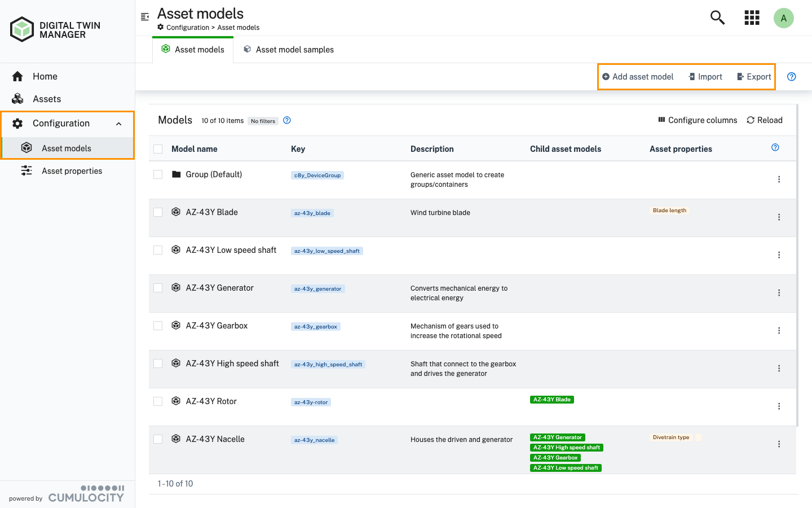
Task: Open the application switcher grid
Action: click(752, 17)
